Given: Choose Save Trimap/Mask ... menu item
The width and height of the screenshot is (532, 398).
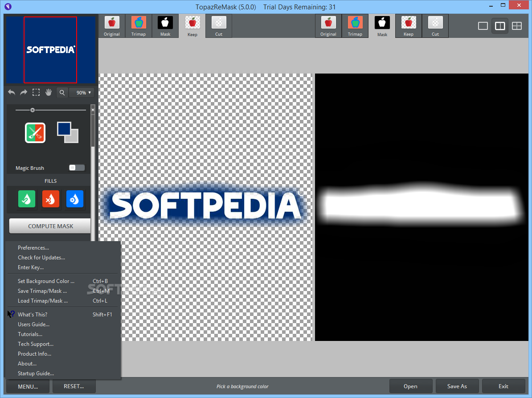Looking at the screenshot, I should click(63, 291).
